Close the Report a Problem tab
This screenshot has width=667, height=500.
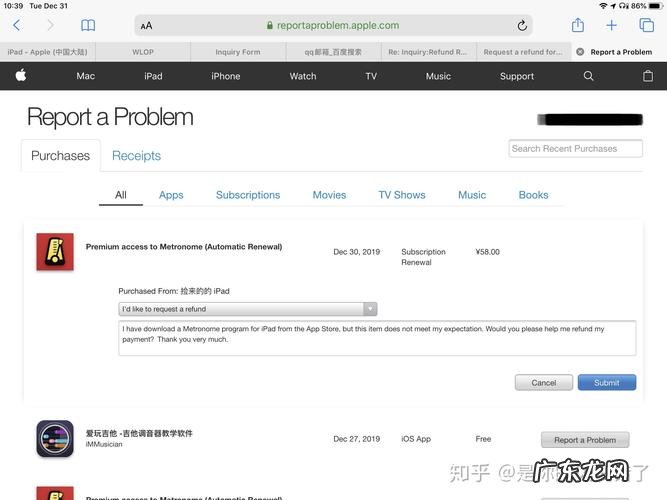click(580, 52)
